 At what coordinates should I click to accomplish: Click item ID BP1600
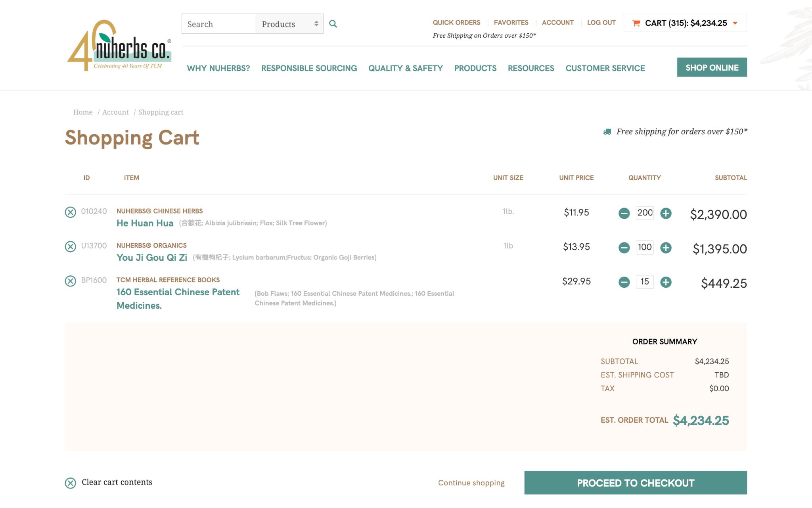coord(94,281)
